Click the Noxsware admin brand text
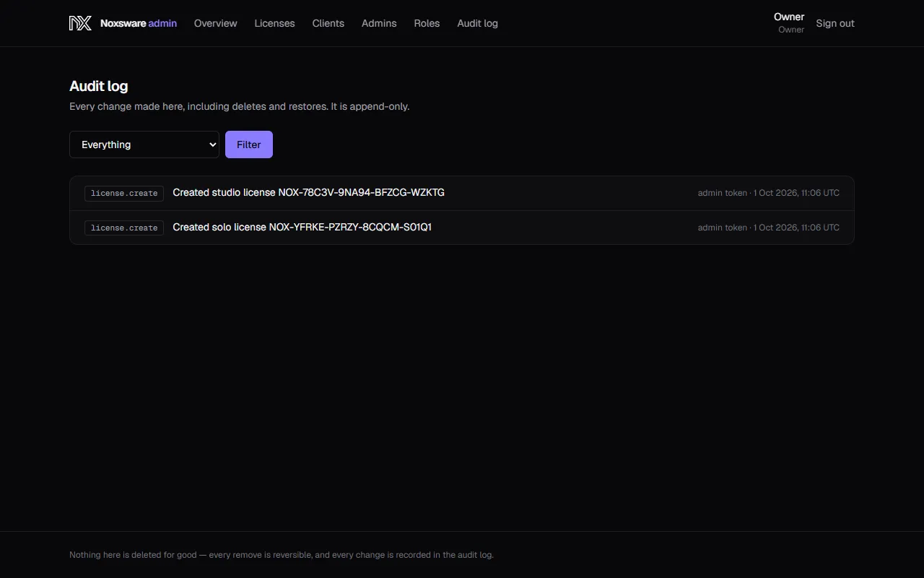This screenshot has height=578, width=924. (139, 23)
